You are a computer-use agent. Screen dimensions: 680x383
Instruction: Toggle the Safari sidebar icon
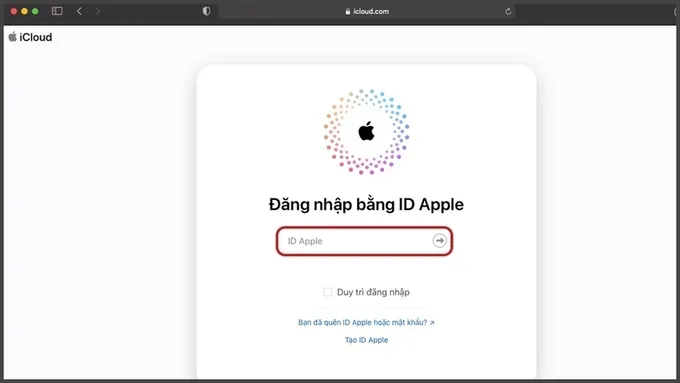pyautogui.click(x=57, y=11)
